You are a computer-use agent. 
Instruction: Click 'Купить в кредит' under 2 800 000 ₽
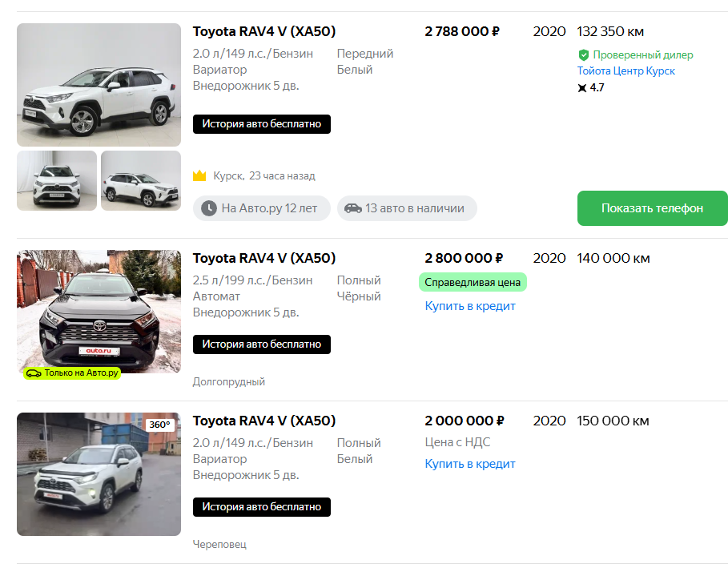470,306
